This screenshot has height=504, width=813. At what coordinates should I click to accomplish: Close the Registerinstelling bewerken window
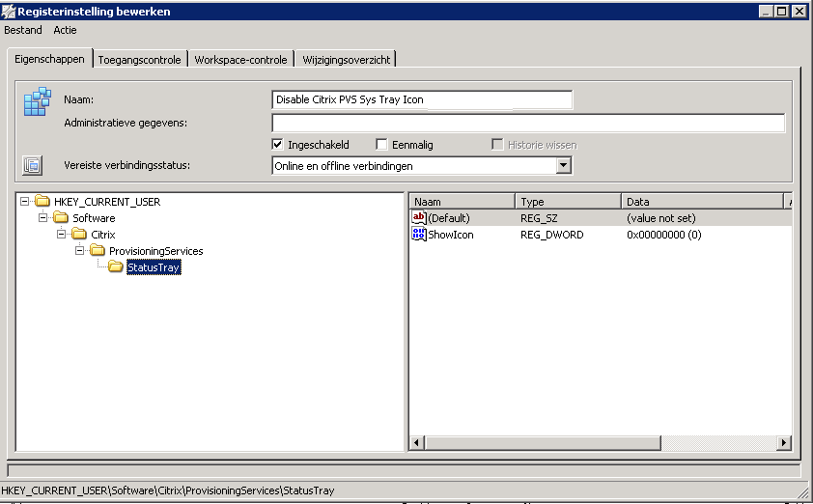click(x=799, y=11)
